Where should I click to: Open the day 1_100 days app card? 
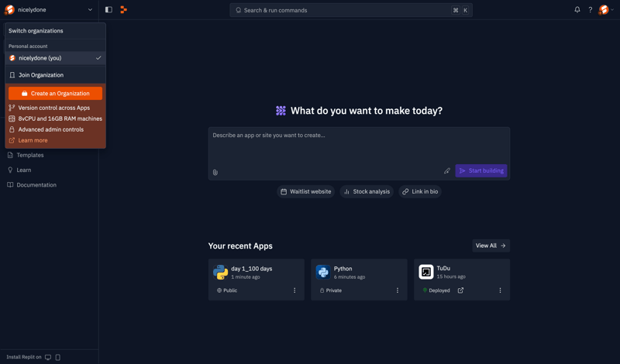(x=257, y=280)
